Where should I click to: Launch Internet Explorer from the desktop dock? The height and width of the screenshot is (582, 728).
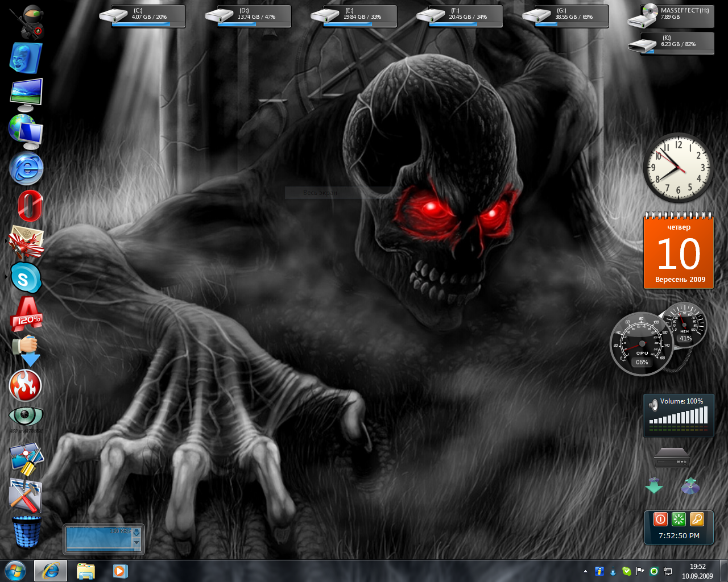point(26,169)
